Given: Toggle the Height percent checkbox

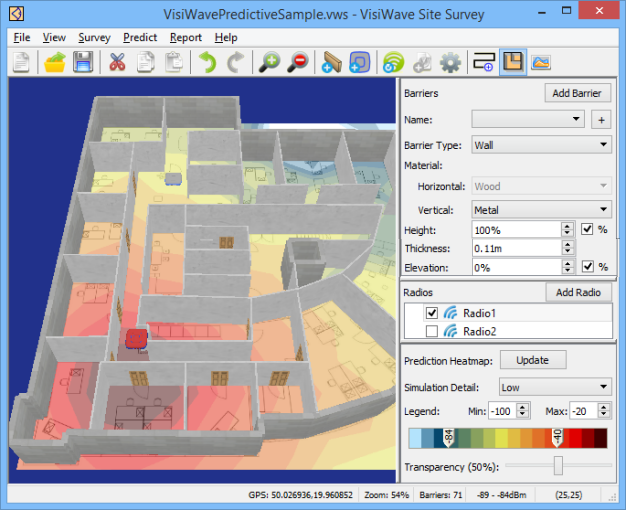Looking at the screenshot, I should pos(588,229).
